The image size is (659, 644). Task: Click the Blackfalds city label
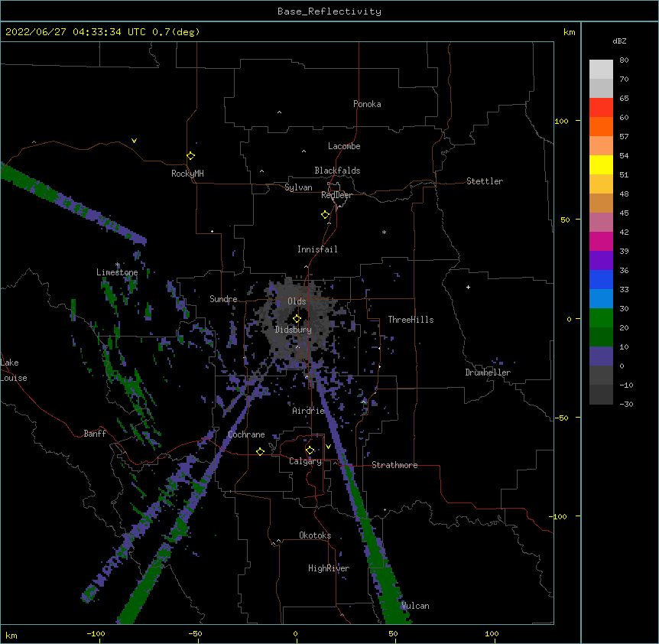point(337,171)
